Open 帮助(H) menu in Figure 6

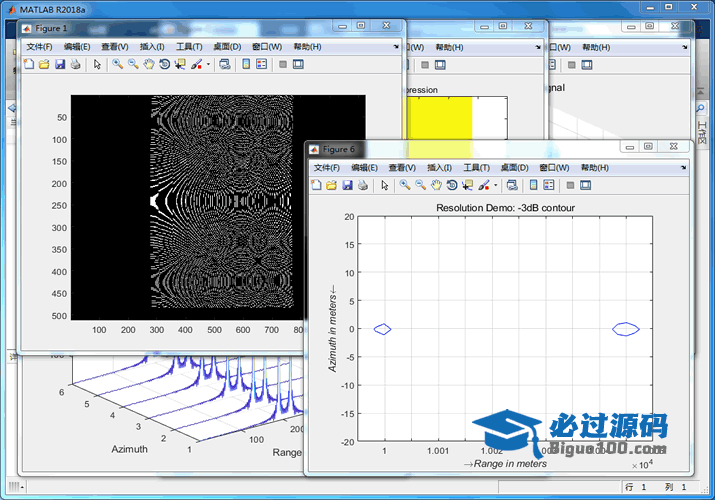pos(595,168)
